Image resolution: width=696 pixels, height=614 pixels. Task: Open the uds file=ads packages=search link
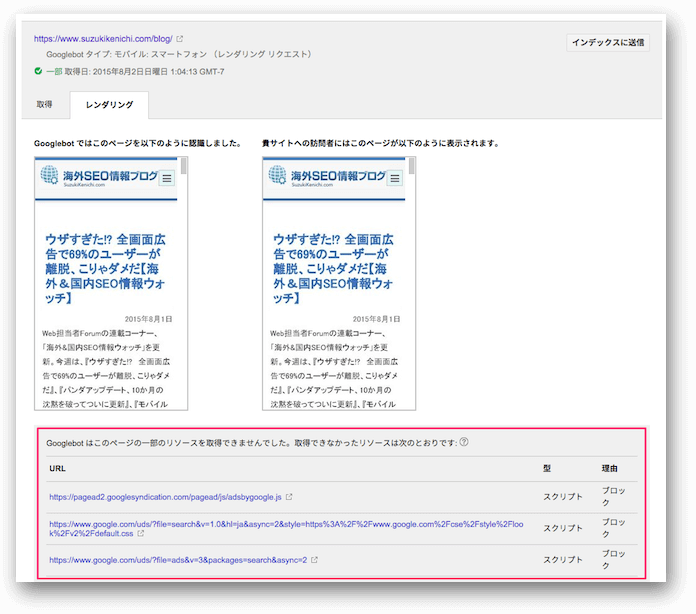pos(178,560)
